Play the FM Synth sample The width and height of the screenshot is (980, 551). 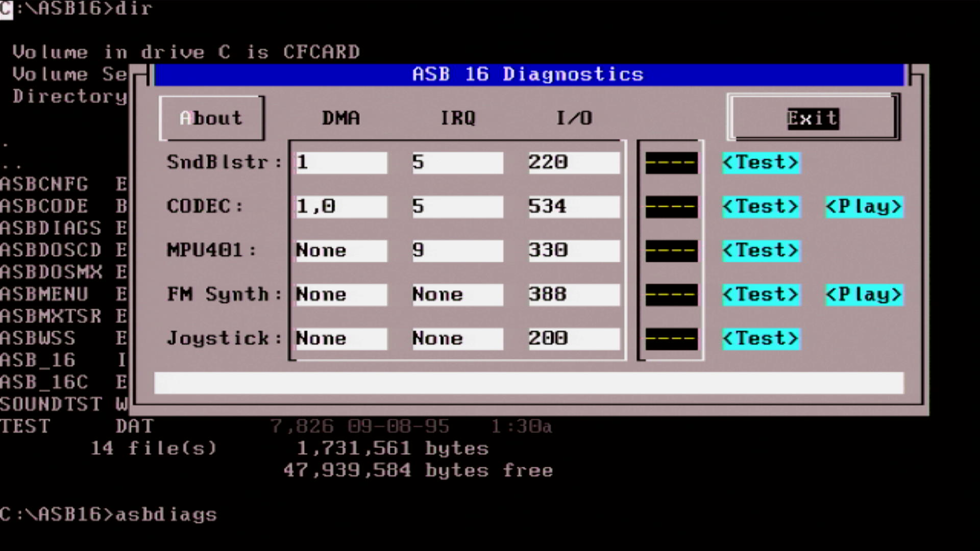[x=864, y=294]
